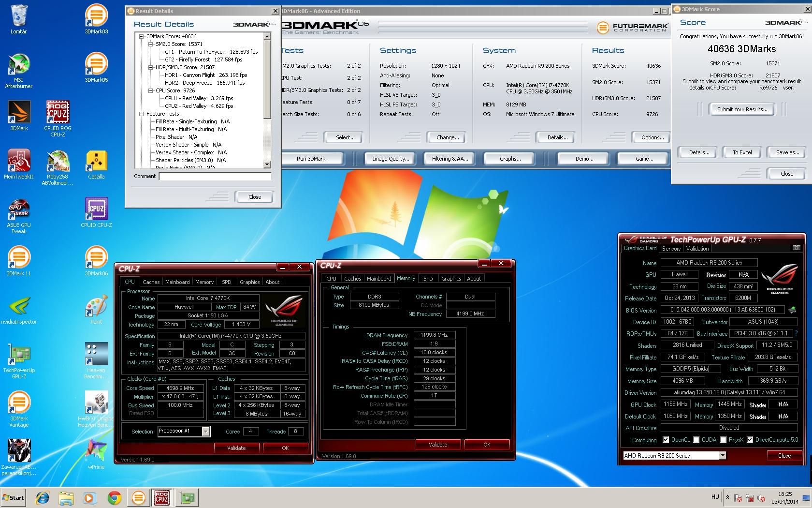
Task: Open the 3DMark03 desktop shortcut
Action: (96, 19)
